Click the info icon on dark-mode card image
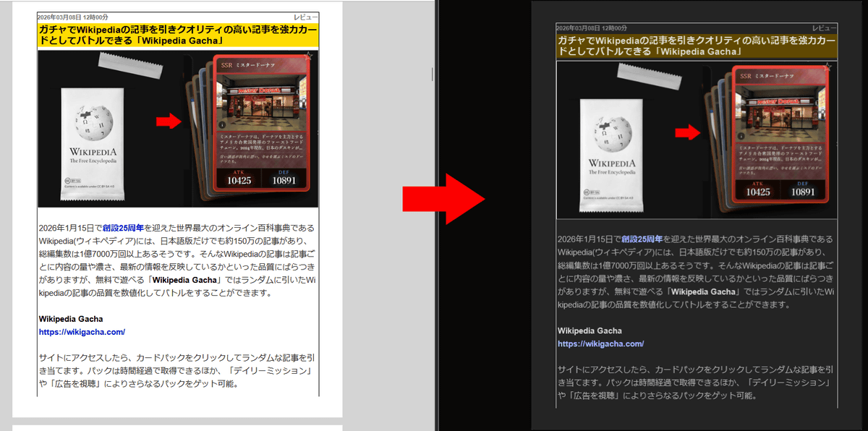The width and height of the screenshot is (868, 431). click(741, 135)
